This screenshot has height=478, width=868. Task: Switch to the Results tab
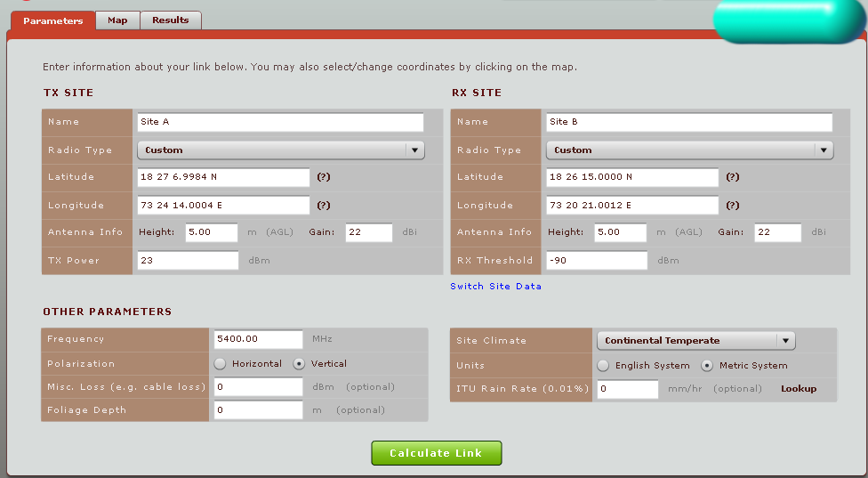171,20
